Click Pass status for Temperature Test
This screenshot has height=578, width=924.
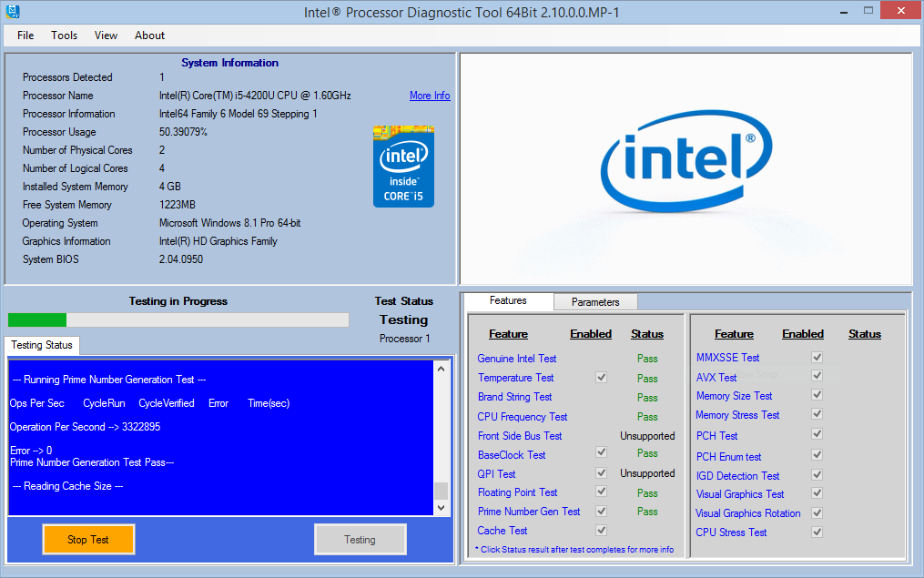click(647, 379)
